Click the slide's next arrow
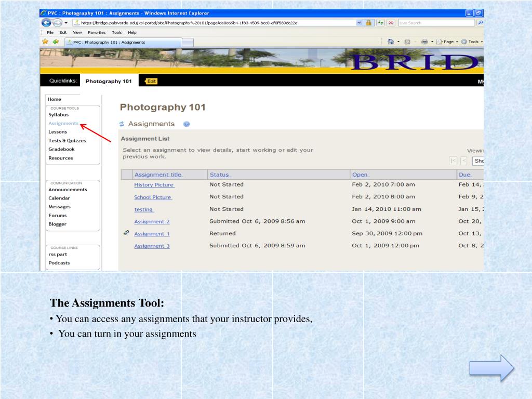This screenshot has height=399, width=532. (x=492, y=368)
